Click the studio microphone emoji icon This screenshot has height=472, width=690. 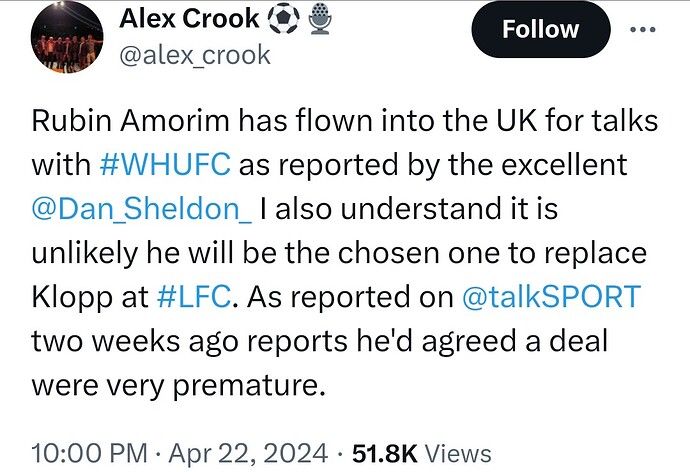click(320, 18)
